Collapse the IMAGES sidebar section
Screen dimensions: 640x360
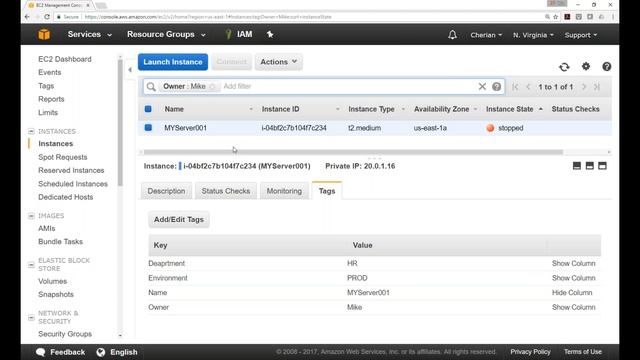point(31,216)
